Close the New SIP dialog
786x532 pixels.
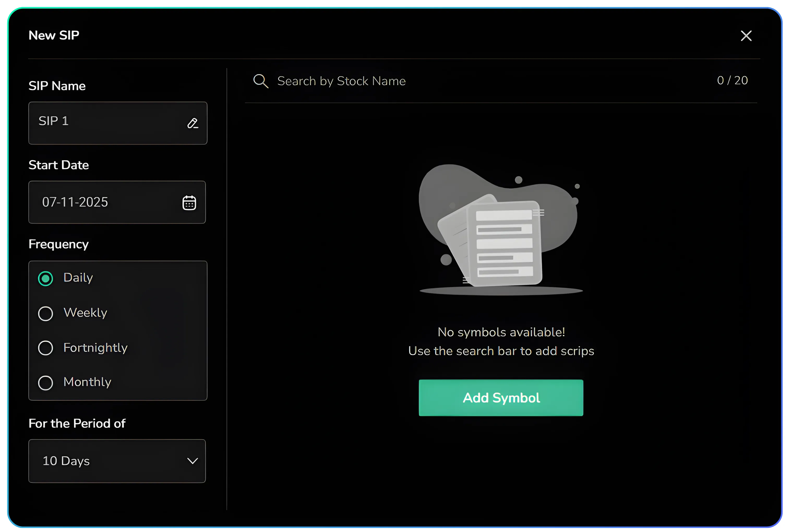(746, 36)
